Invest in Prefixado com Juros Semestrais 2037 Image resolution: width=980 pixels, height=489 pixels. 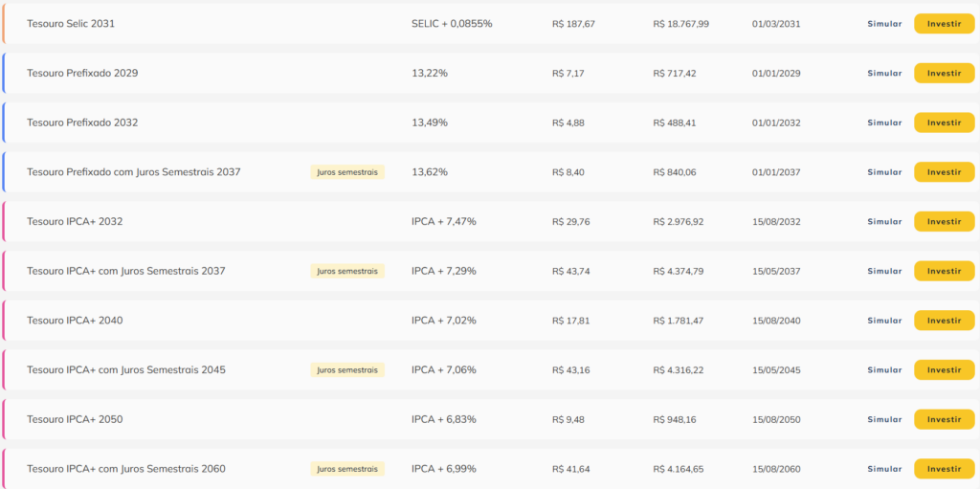944,172
